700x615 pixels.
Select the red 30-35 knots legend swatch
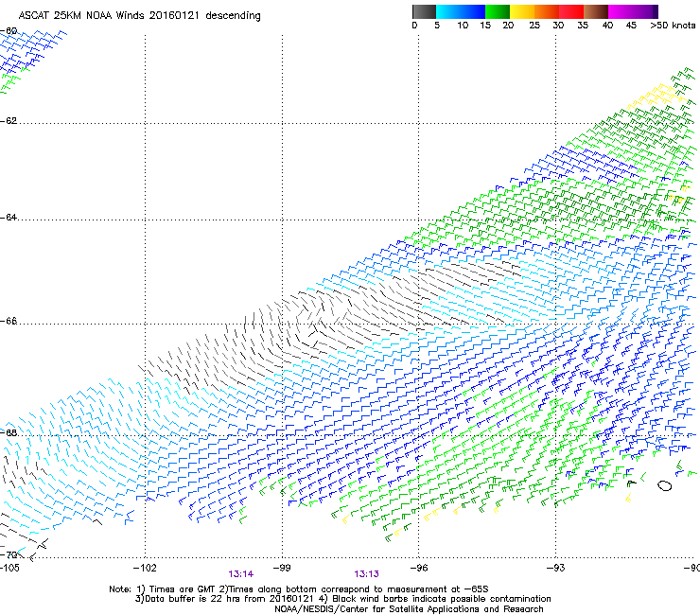coord(571,11)
